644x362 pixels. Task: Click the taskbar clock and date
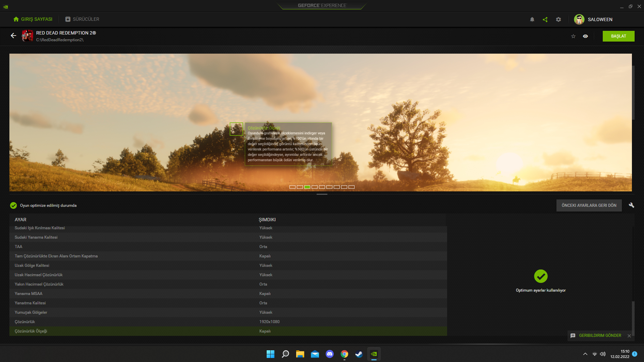click(620, 354)
